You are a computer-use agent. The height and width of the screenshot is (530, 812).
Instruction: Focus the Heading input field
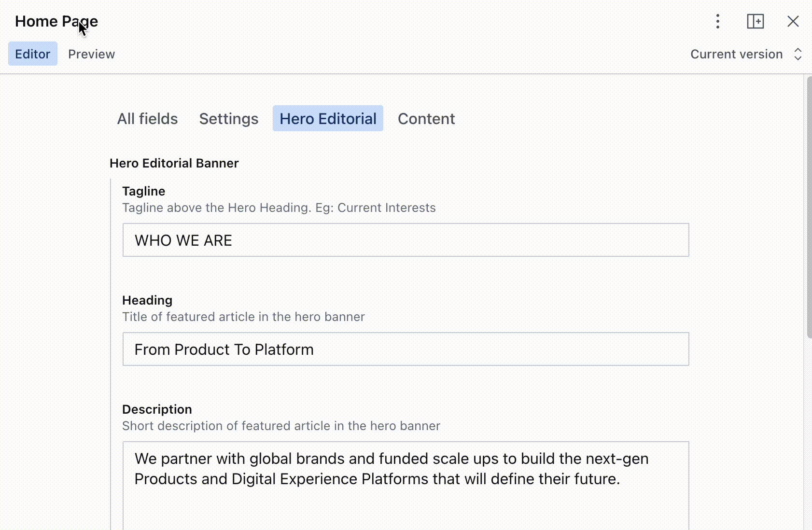406,349
